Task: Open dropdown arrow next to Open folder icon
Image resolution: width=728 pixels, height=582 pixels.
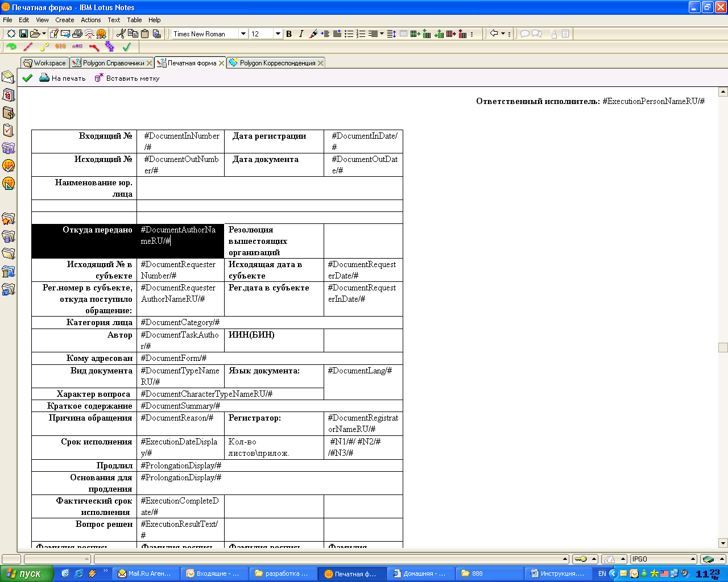Action: (44, 34)
